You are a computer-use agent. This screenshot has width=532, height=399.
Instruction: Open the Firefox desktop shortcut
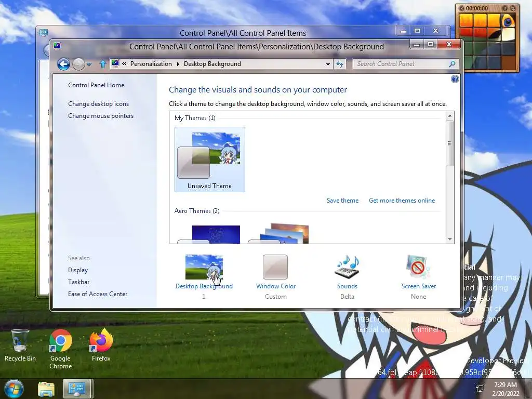tap(101, 345)
